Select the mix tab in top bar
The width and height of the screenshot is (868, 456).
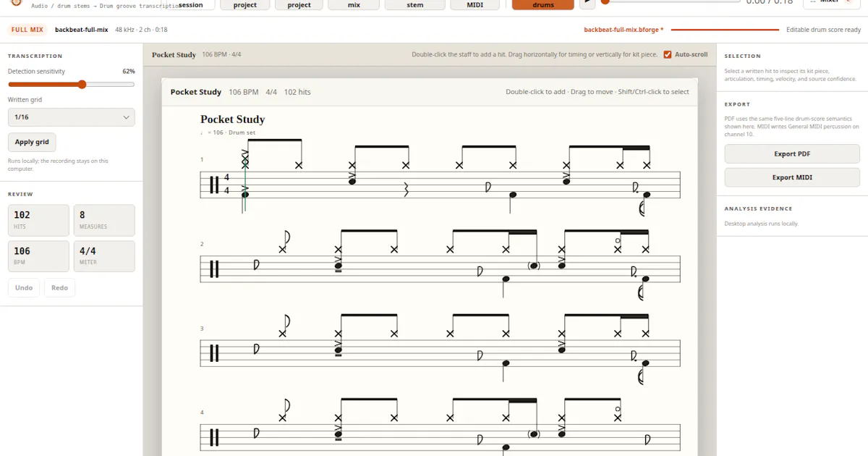354,4
